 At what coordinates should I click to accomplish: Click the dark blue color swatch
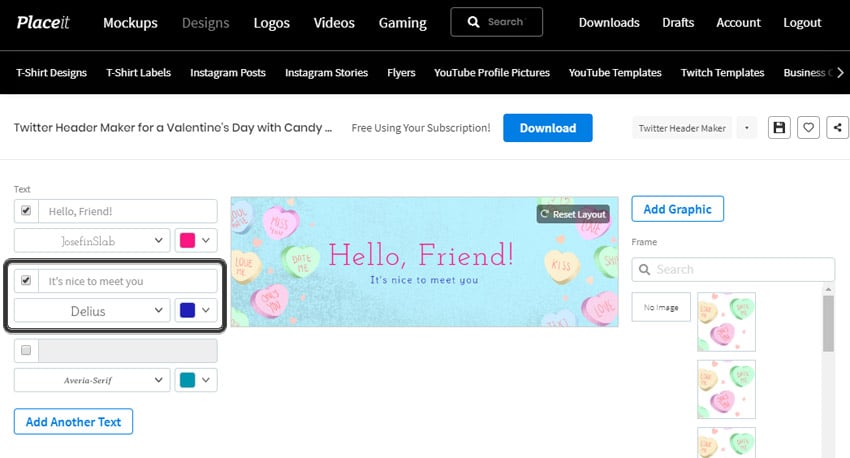(x=188, y=310)
